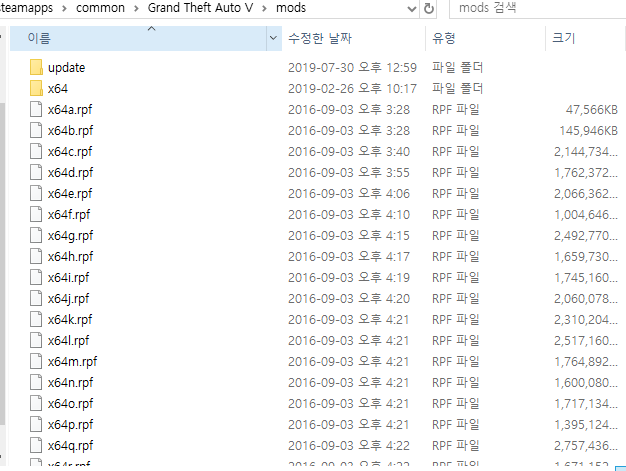Screen dimensions: 626x471
Task: Select the x64k.rpf file icon
Action: pyautogui.click(x=36, y=319)
